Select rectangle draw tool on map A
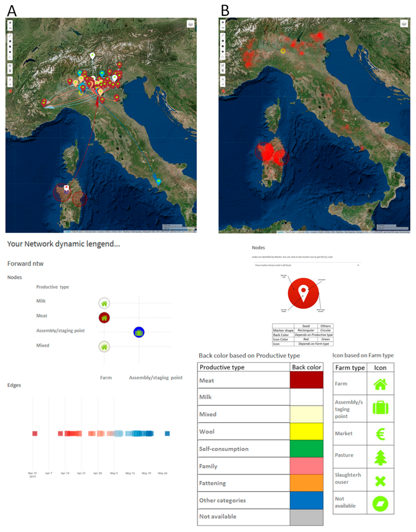The image size is (416, 532). 10,47
